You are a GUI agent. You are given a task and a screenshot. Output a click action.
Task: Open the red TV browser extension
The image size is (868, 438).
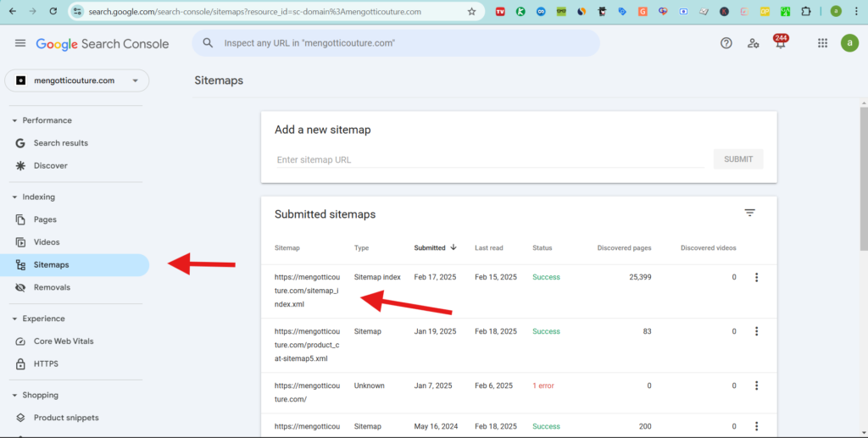[500, 11]
